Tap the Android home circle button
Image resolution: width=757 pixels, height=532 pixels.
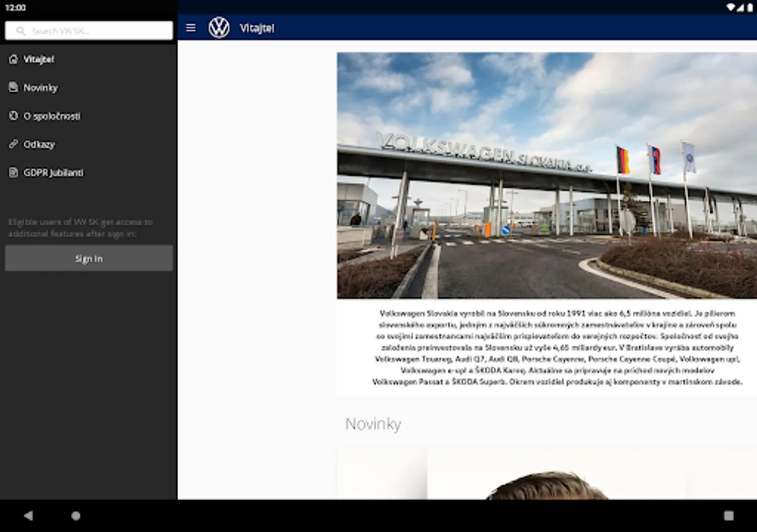tap(76, 515)
